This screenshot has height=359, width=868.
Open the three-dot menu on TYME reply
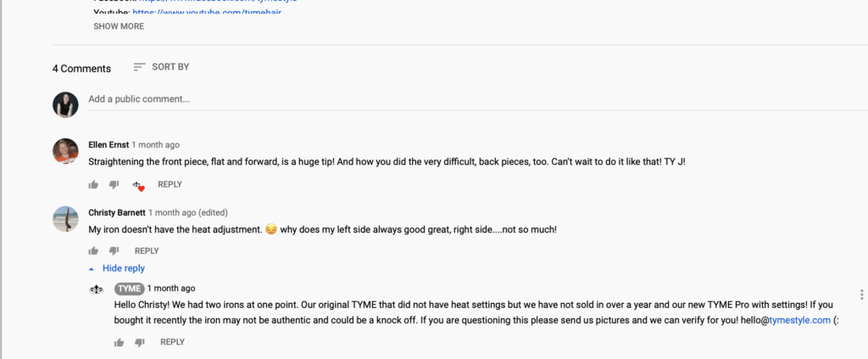point(861,294)
